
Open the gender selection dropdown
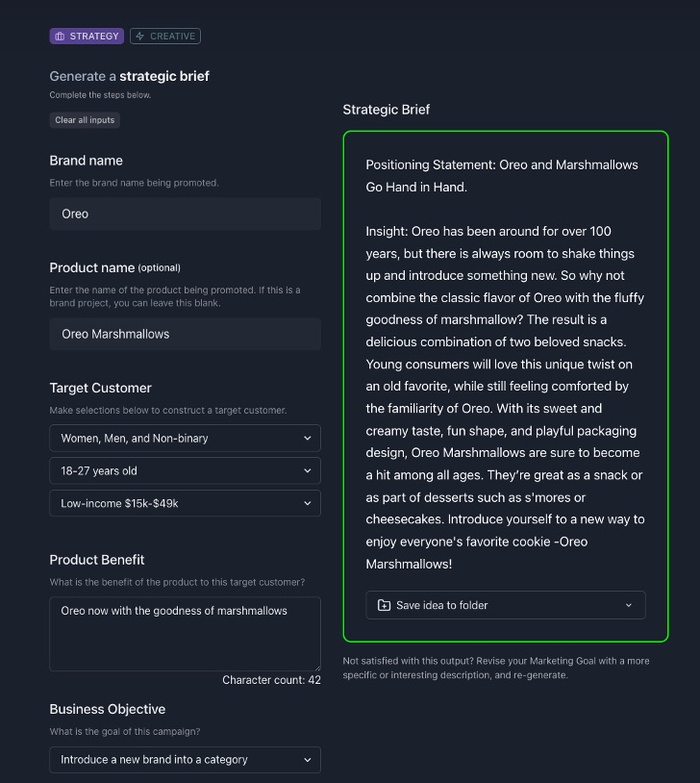click(185, 438)
